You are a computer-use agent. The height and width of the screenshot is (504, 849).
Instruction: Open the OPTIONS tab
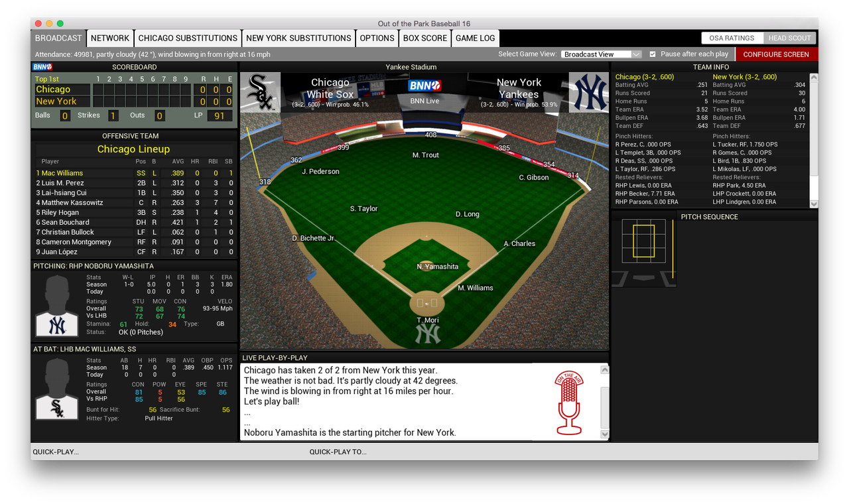[377, 38]
